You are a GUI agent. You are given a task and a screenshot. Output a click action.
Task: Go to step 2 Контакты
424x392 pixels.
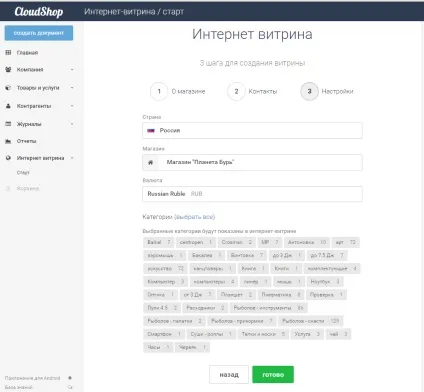click(252, 91)
